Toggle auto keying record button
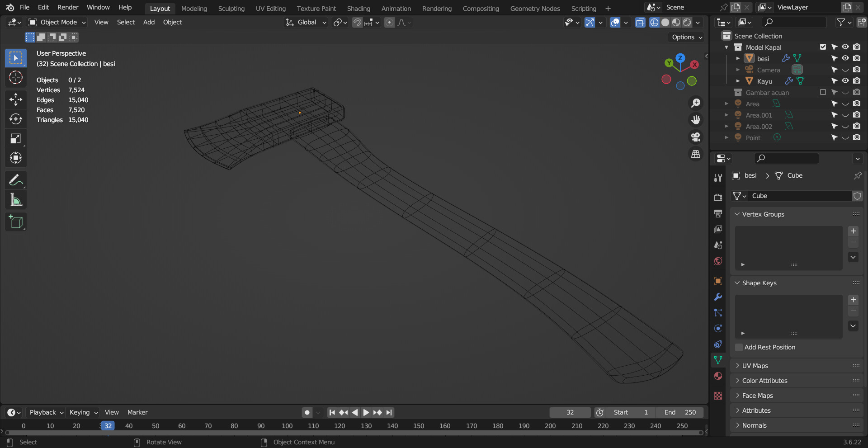Image resolution: width=868 pixels, height=448 pixels. click(307, 412)
